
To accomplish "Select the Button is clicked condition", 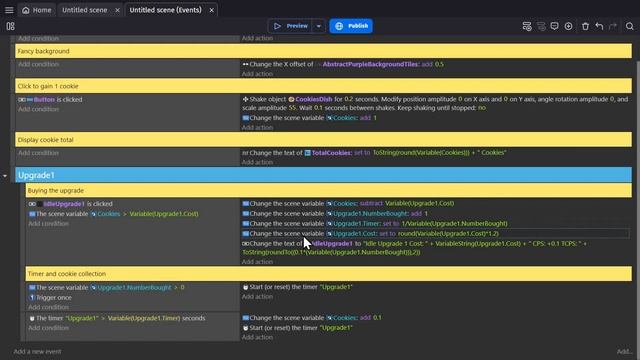I will click(x=50, y=100).
